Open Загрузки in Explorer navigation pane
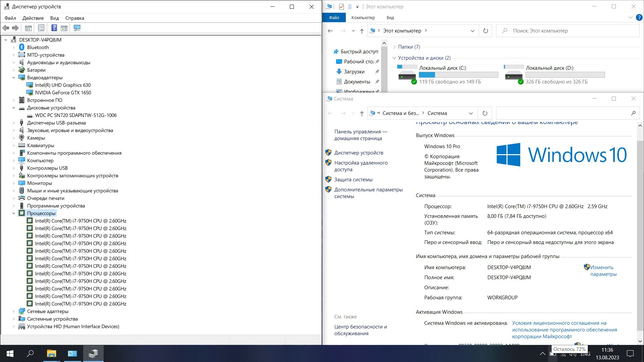The height and width of the screenshot is (362, 644). click(354, 72)
